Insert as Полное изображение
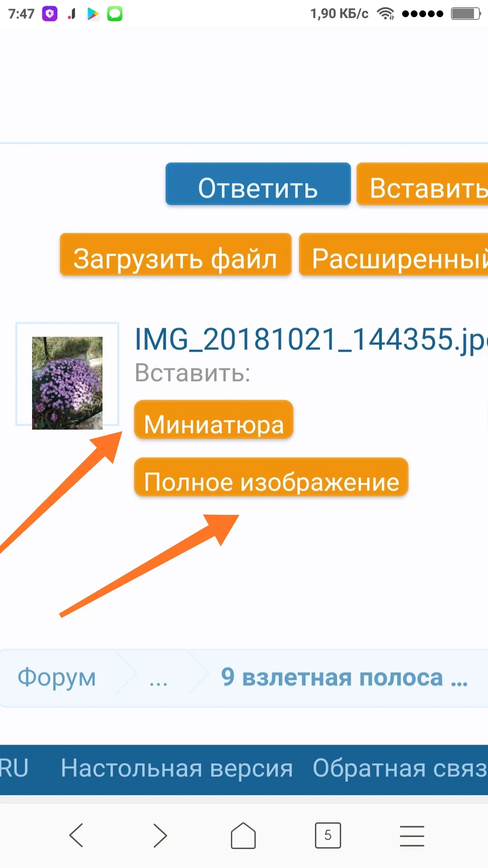This screenshot has width=488, height=868. 271,477
